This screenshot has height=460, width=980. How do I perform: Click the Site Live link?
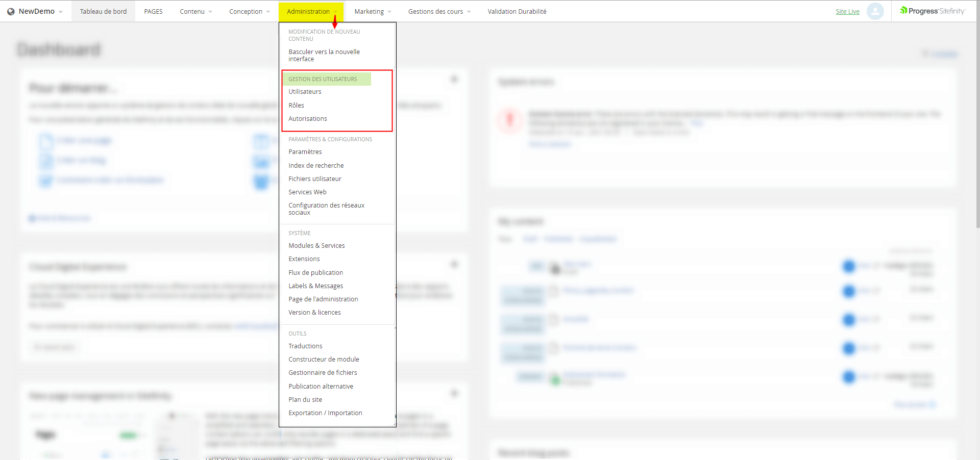click(x=847, y=12)
